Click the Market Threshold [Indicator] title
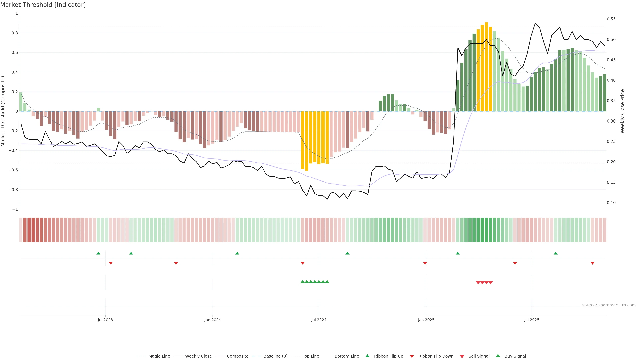 (x=43, y=5)
